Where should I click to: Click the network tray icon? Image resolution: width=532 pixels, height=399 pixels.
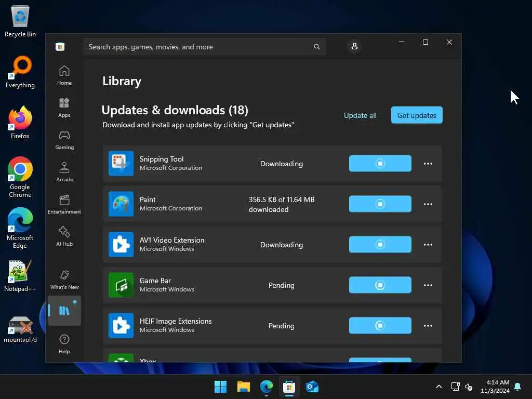point(455,387)
